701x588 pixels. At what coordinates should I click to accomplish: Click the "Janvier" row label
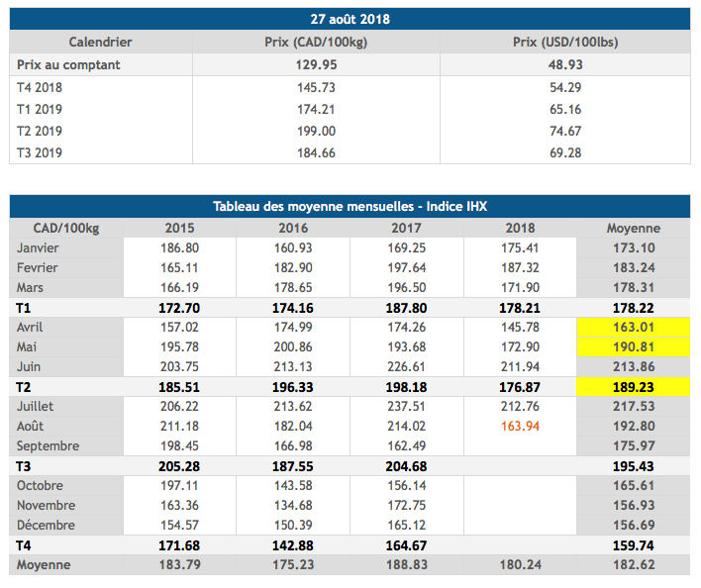click(39, 247)
